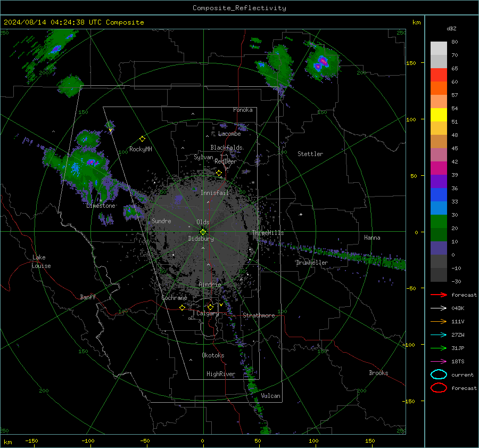The height and width of the screenshot is (448, 479).
Task: Click the Didsbury label
Action: click(201, 239)
